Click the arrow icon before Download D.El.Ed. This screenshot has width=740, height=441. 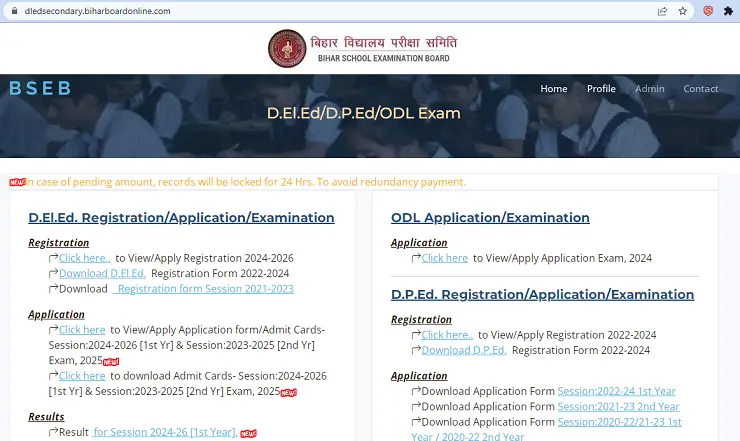53,273
